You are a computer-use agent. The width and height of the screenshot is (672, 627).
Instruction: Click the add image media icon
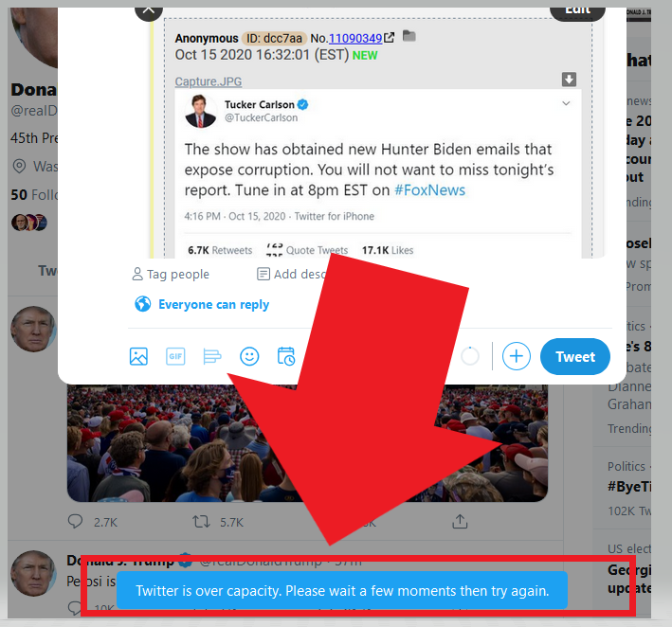tap(138, 356)
